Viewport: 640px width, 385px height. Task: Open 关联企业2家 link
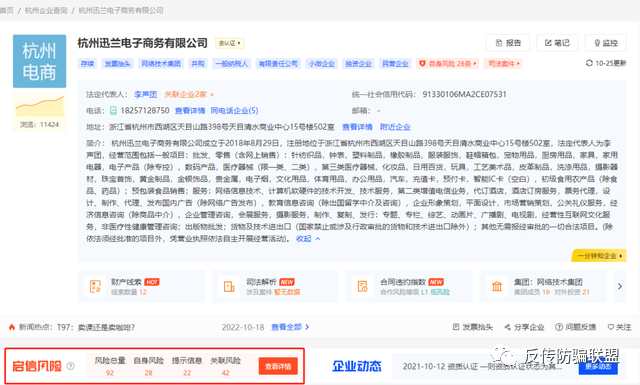(189, 94)
